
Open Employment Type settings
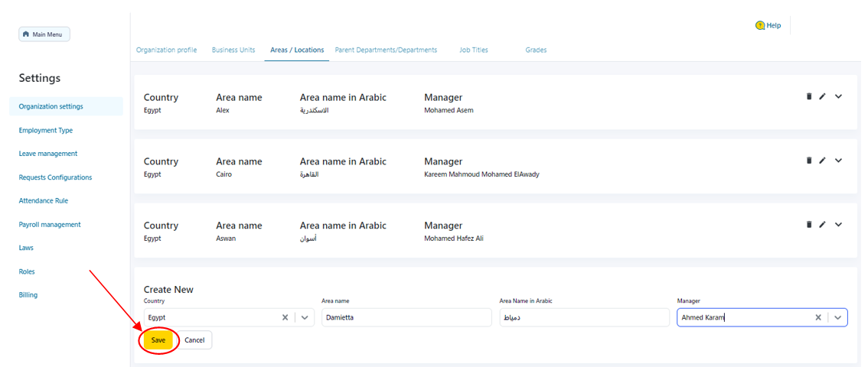(45, 131)
